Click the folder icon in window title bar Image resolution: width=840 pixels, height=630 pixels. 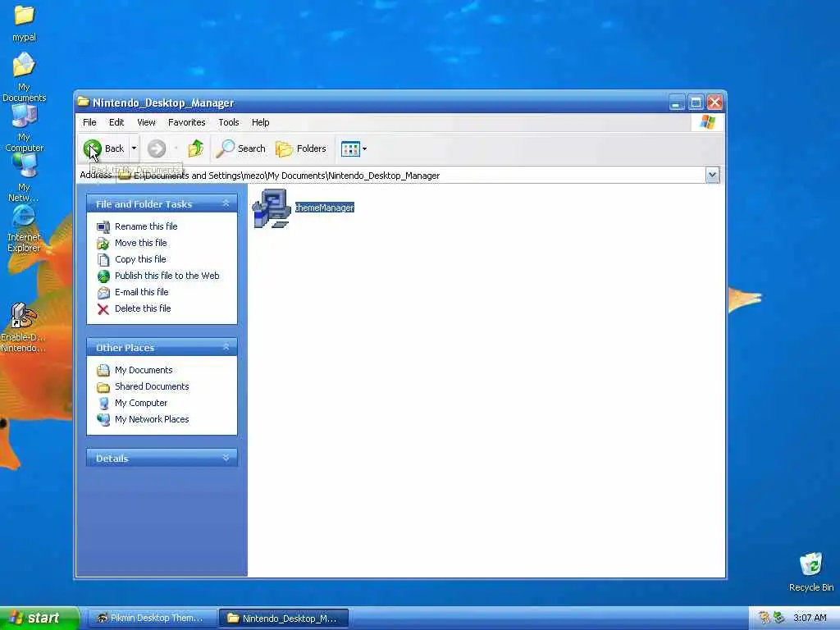click(x=83, y=101)
